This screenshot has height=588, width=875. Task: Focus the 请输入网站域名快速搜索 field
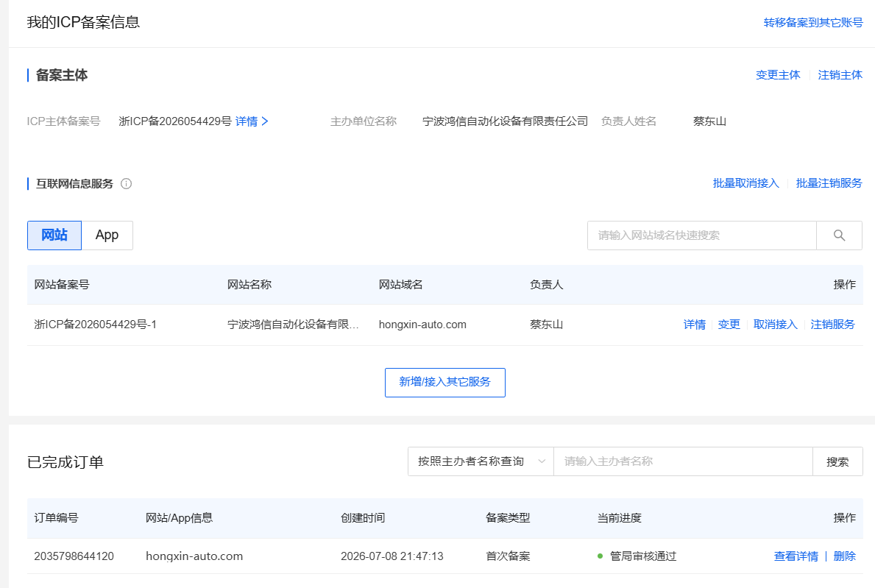pos(702,235)
